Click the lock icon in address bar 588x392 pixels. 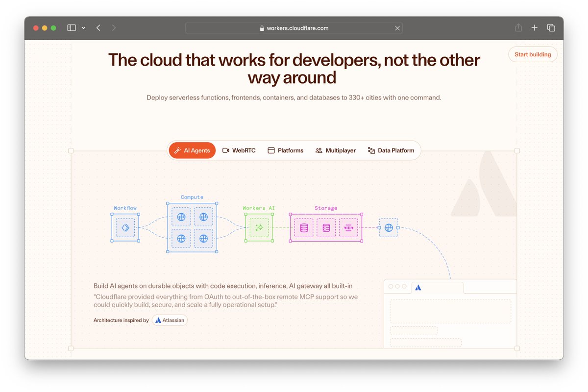(x=262, y=28)
